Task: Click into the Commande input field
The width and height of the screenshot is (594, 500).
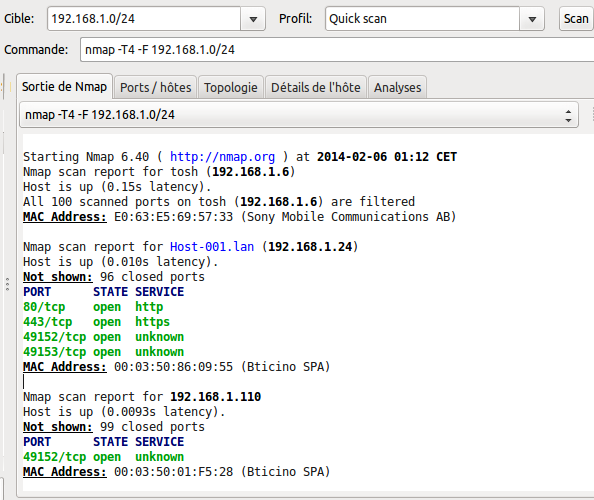Action: [337, 50]
